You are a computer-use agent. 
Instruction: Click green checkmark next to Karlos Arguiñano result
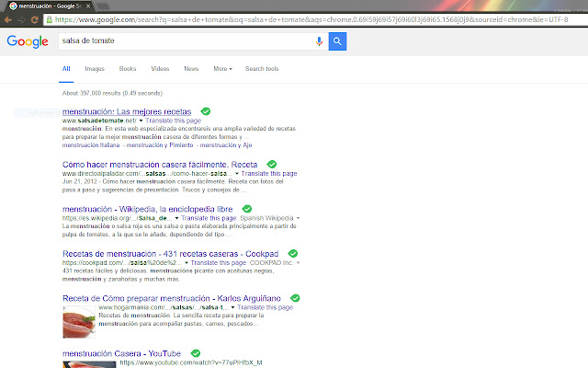(295, 298)
